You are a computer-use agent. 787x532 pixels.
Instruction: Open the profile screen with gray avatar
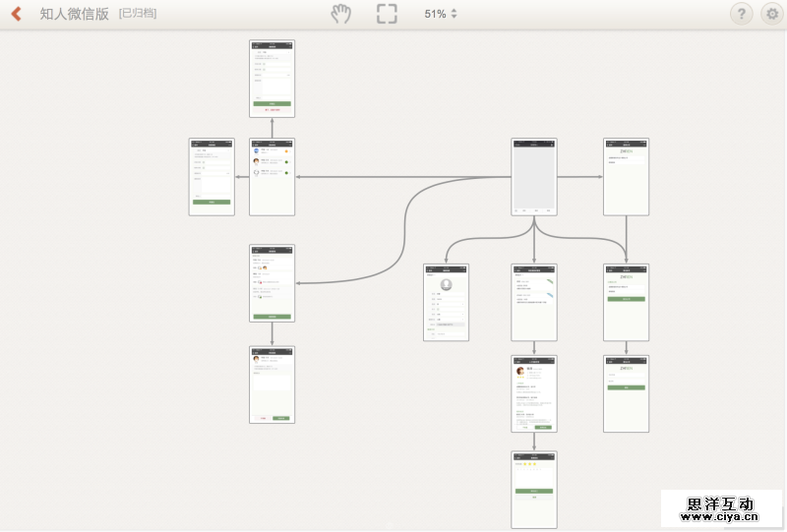tap(446, 302)
